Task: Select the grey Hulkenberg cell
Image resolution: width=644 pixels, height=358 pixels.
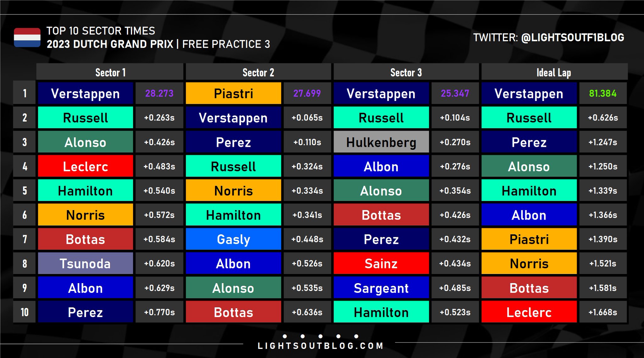Action: coord(381,142)
